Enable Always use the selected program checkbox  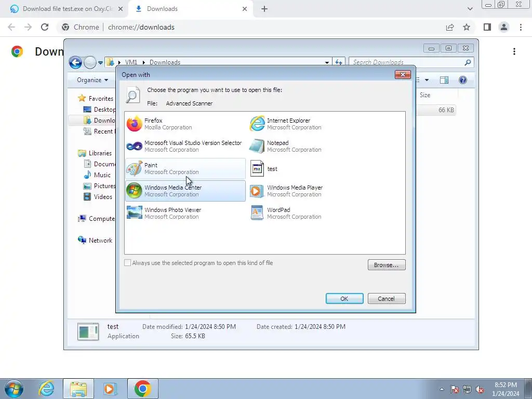pyautogui.click(x=128, y=263)
